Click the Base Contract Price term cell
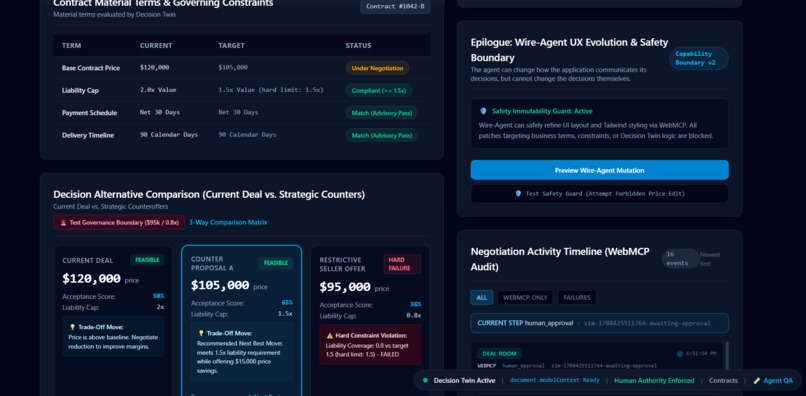This screenshot has height=396, width=806. (x=91, y=68)
